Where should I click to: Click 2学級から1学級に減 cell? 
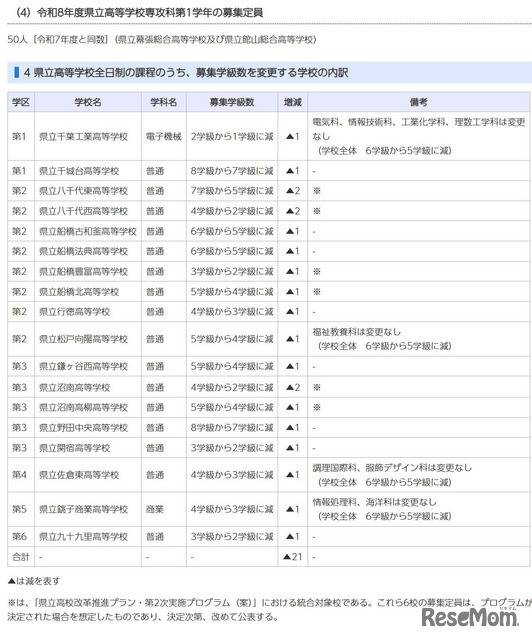[x=232, y=136]
